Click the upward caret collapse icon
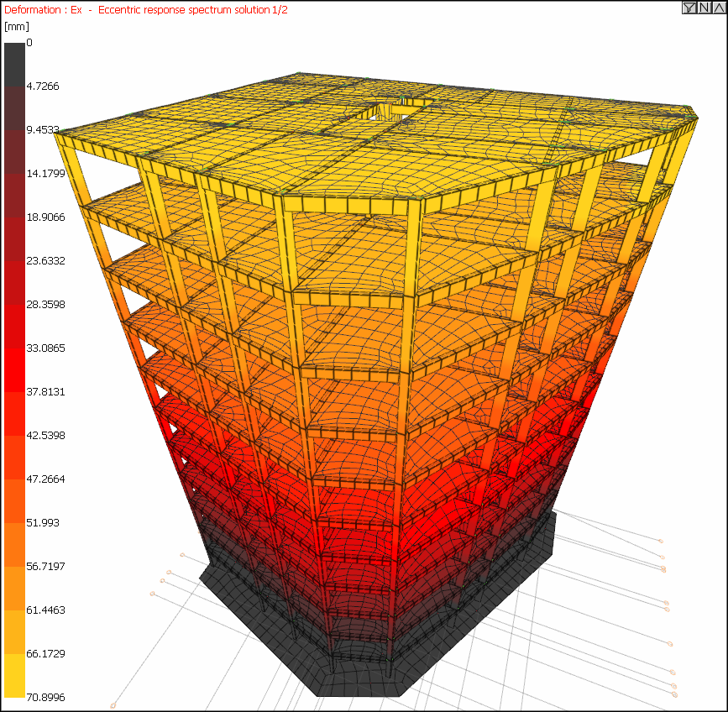The image size is (728, 712). tap(718, 8)
